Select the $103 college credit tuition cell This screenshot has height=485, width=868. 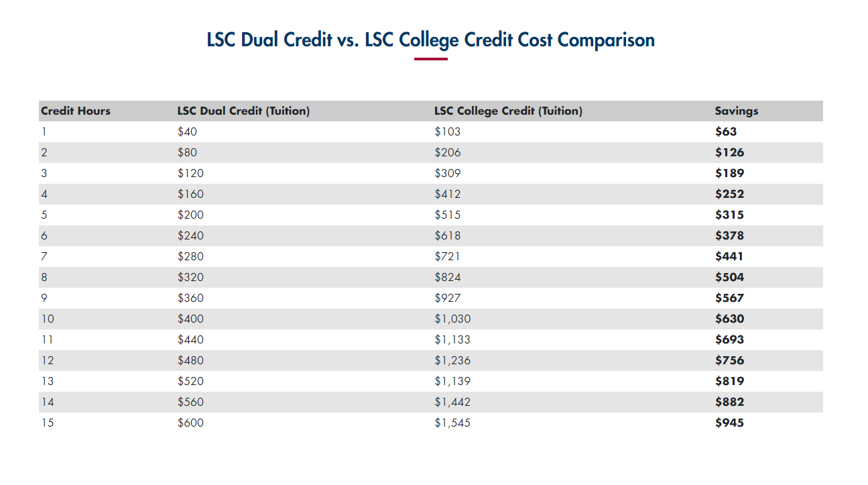(448, 132)
